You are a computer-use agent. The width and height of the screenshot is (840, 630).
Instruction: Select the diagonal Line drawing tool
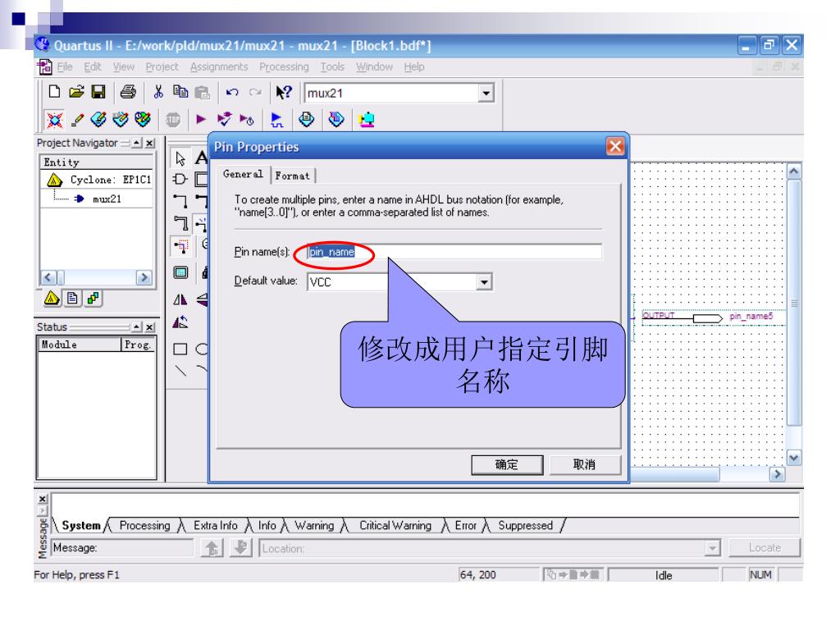pos(180,370)
